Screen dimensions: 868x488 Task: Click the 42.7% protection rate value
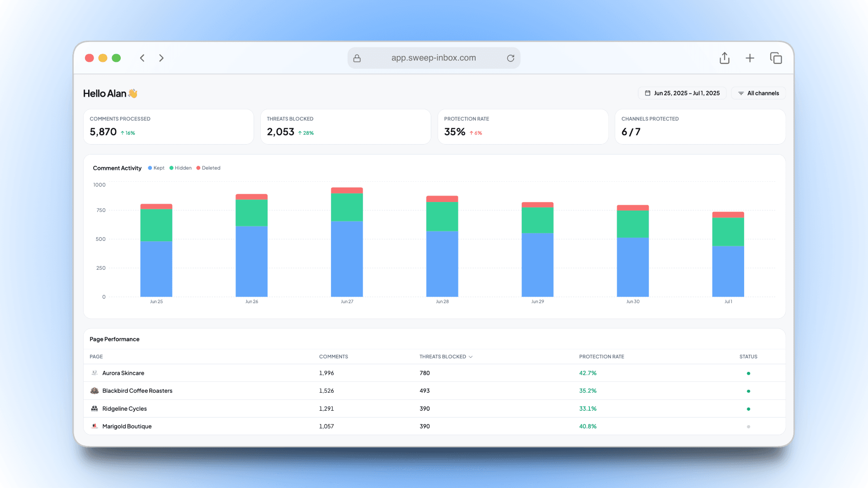[588, 373]
